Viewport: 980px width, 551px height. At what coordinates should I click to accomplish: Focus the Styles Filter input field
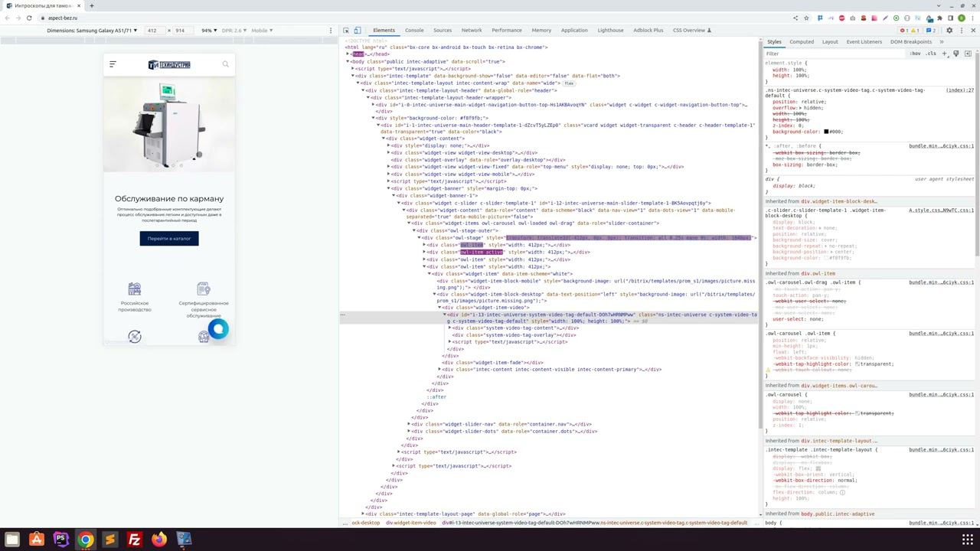[x=835, y=54]
